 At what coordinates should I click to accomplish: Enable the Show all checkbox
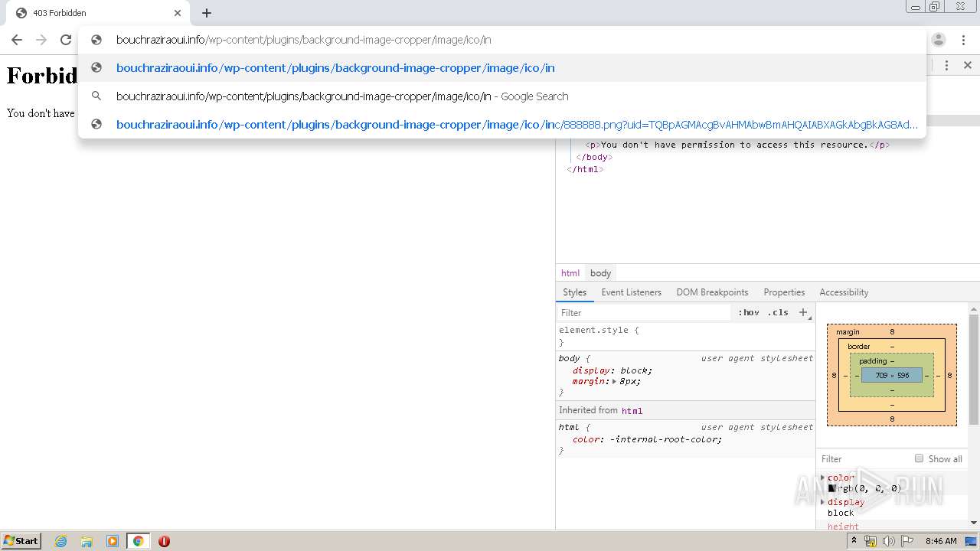pyautogui.click(x=919, y=458)
